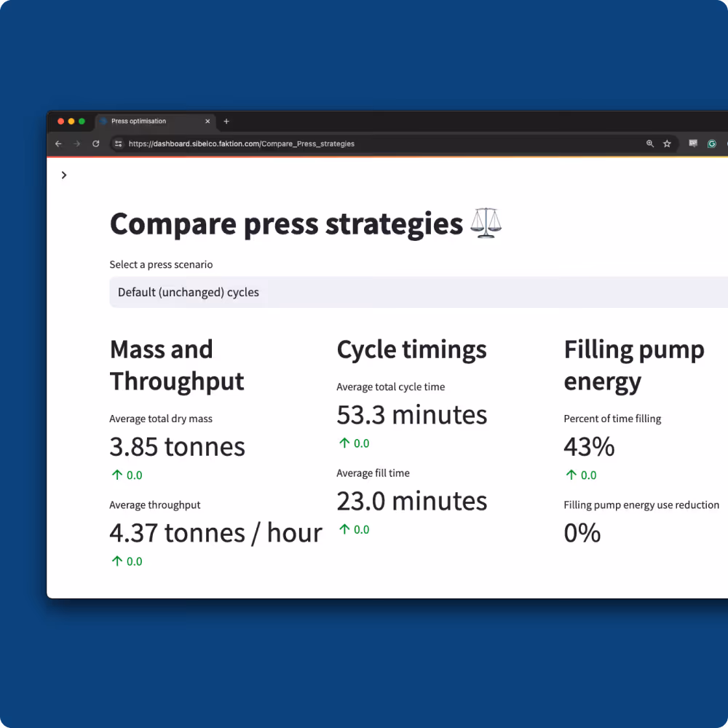Open the zoom magnifier icon
This screenshot has height=728, width=728.
pyautogui.click(x=650, y=144)
